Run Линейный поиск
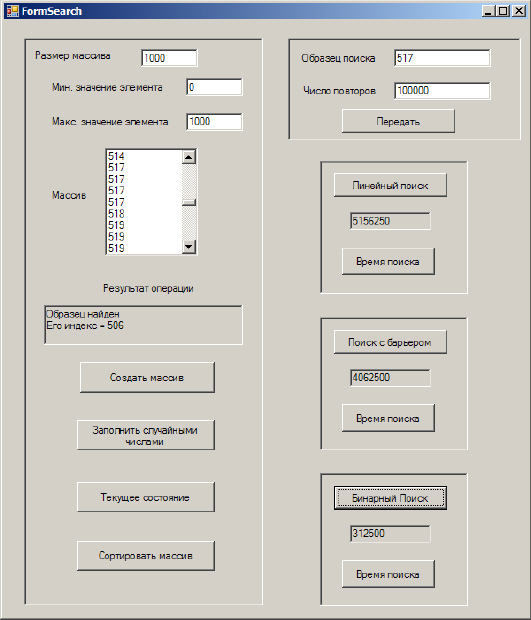Viewport: 531px width, 620px height. point(390,185)
